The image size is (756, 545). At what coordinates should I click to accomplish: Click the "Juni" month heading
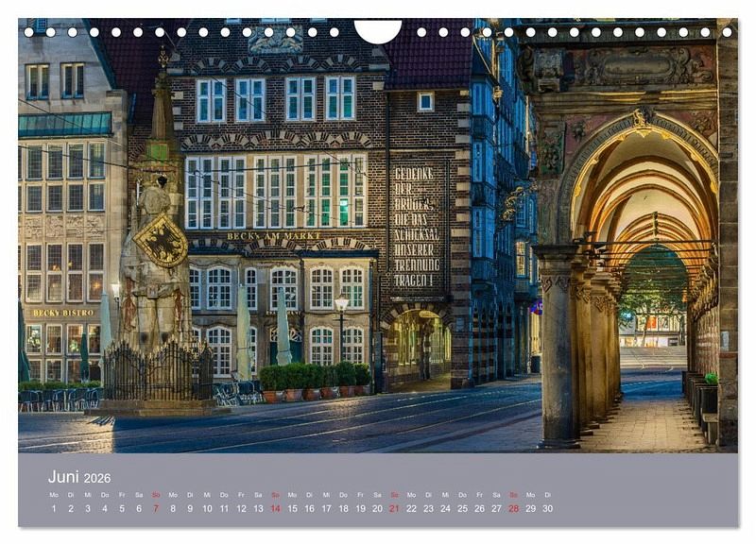tap(63, 477)
